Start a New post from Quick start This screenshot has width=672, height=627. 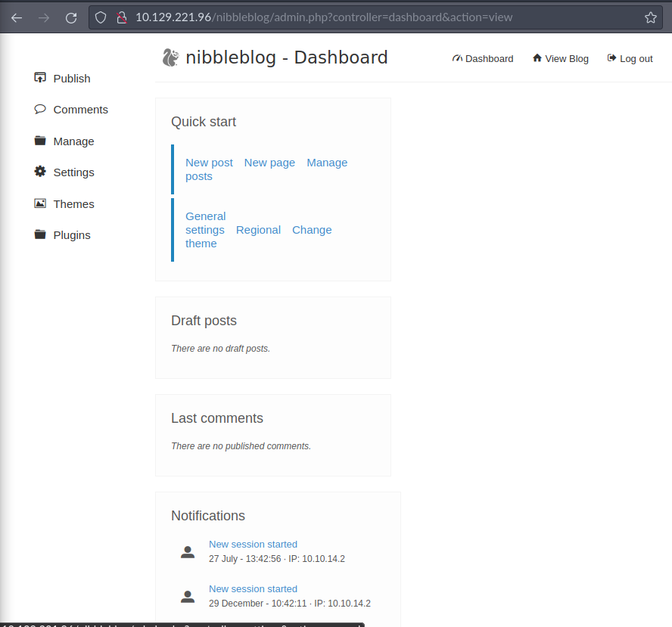(209, 163)
